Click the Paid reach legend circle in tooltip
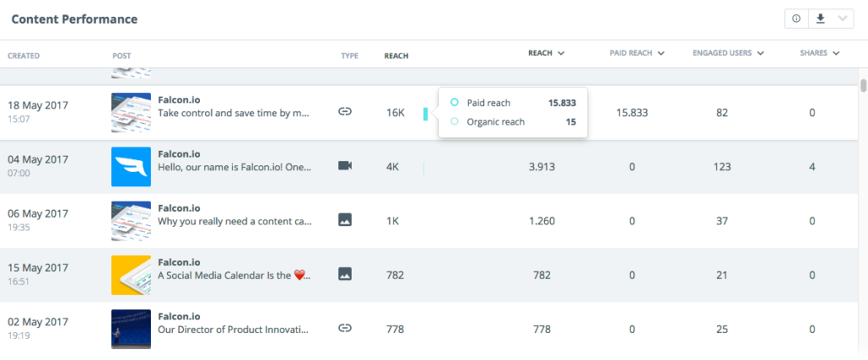This screenshot has height=360, width=868. (454, 102)
